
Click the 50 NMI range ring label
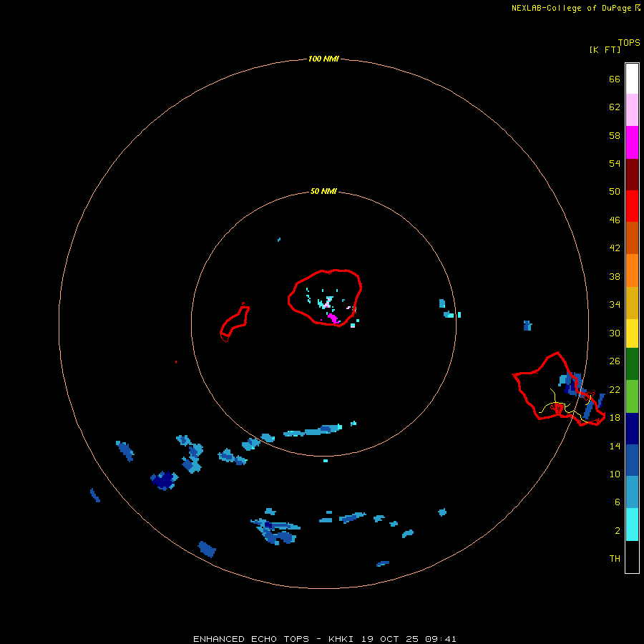coord(323,191)
